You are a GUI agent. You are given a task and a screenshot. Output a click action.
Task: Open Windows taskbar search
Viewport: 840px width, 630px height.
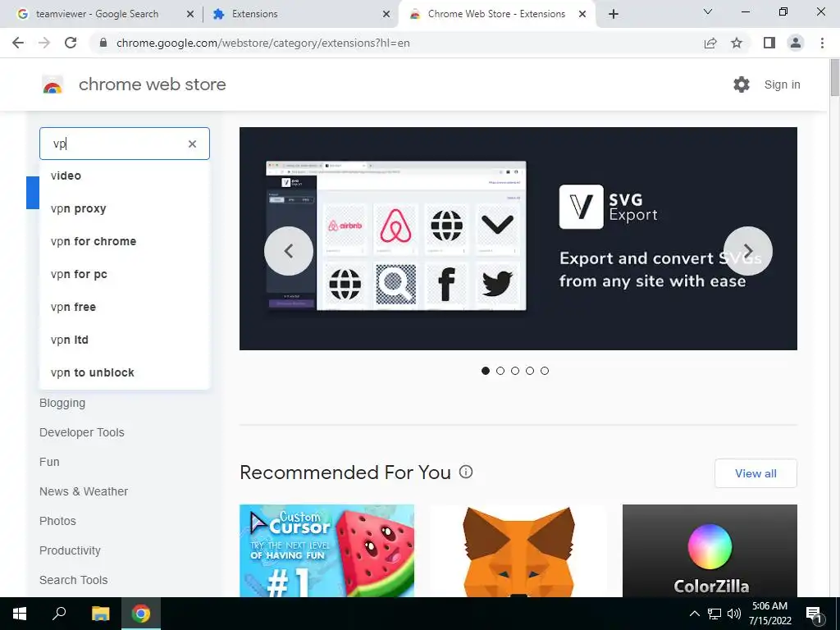point(59,614)
